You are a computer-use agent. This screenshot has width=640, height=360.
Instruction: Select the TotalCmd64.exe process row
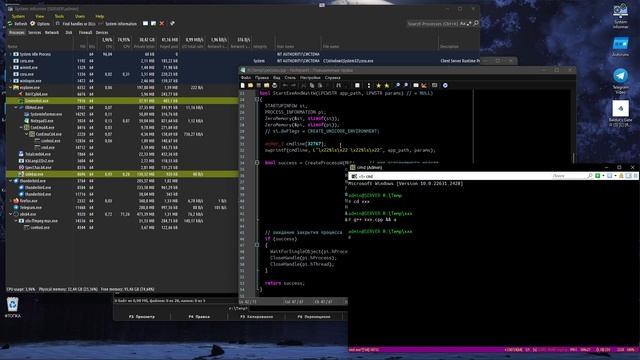tap(122, 154)
